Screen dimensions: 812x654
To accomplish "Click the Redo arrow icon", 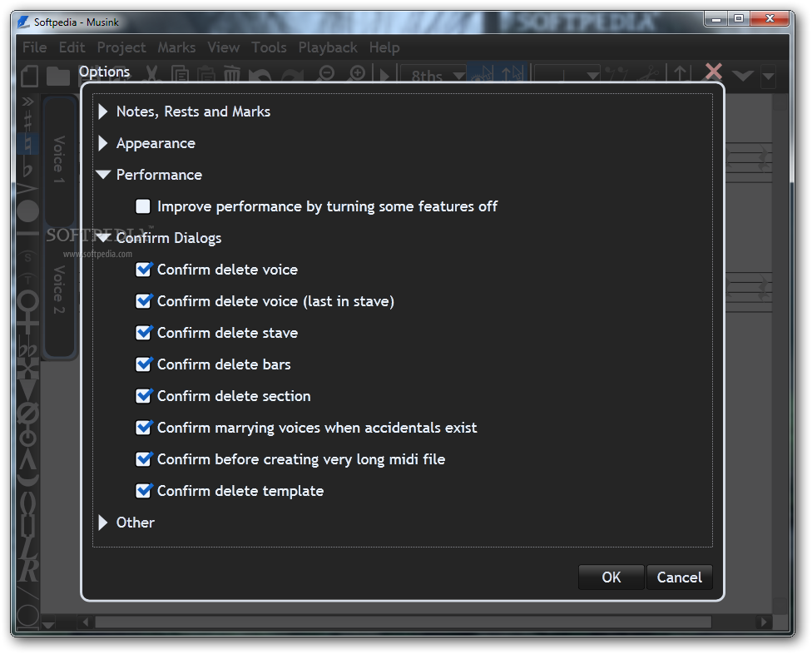I will pyautogui.click(x=293, y=76).
